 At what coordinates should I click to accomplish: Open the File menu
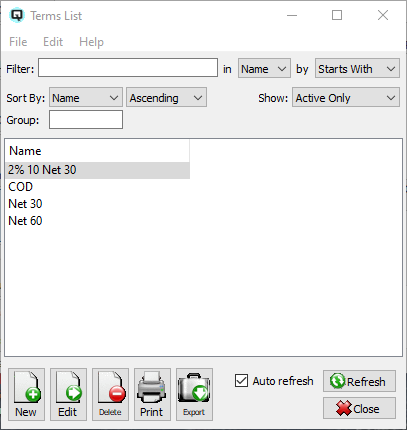point(18,42)
